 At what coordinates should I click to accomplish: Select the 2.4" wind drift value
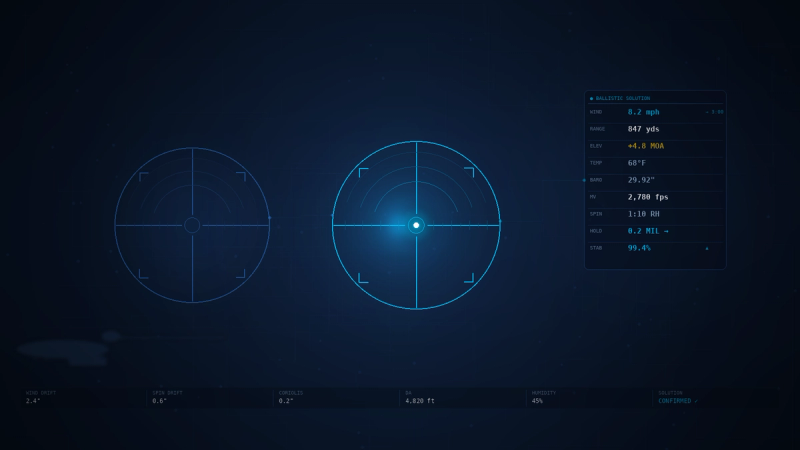coord(33,401)
